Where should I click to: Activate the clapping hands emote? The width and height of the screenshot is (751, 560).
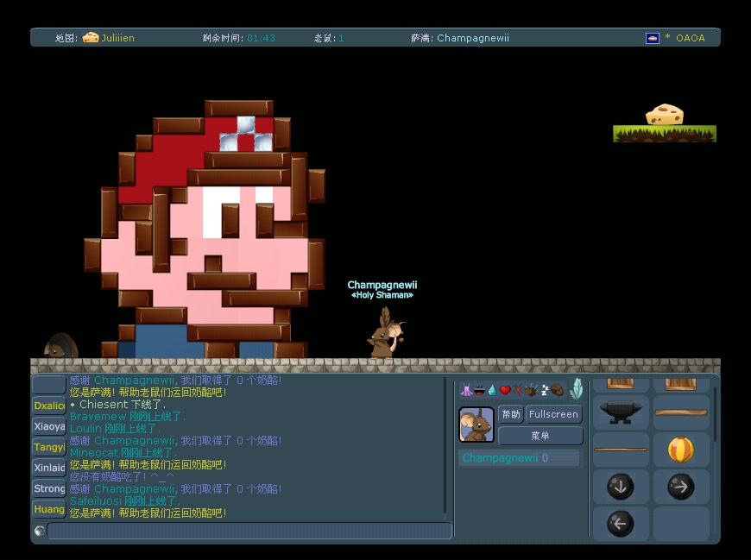tap(531, 390)
